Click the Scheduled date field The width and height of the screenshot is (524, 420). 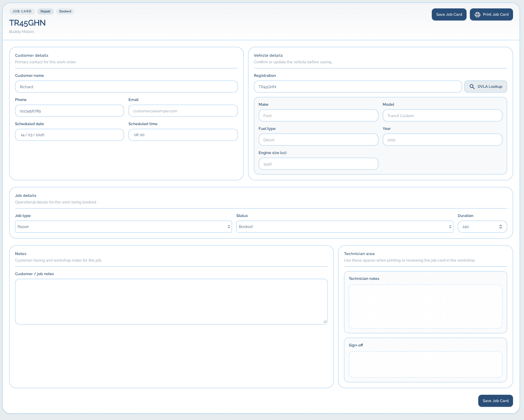tap(69, 135)
